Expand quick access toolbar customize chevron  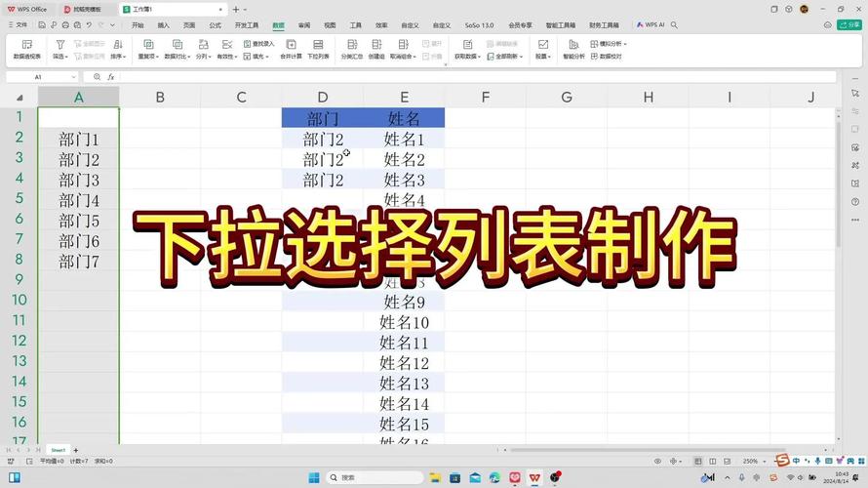coord(112,25)
